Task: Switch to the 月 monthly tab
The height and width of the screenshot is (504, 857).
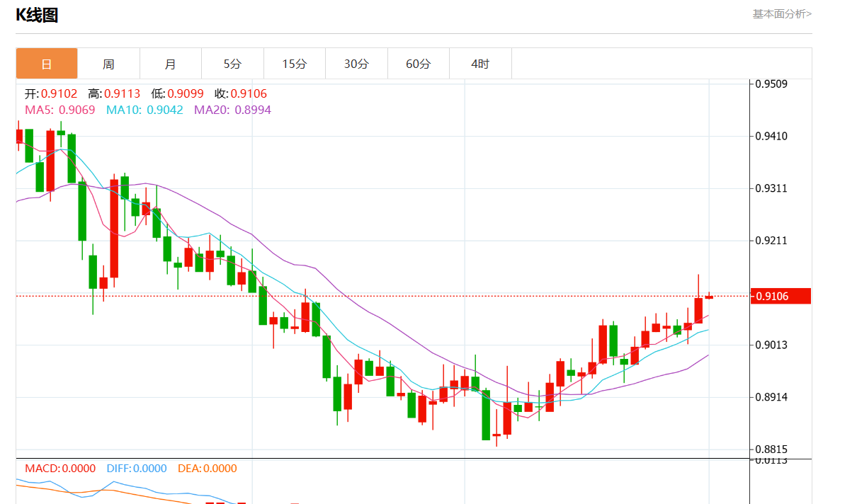Action: coord(171,64)
